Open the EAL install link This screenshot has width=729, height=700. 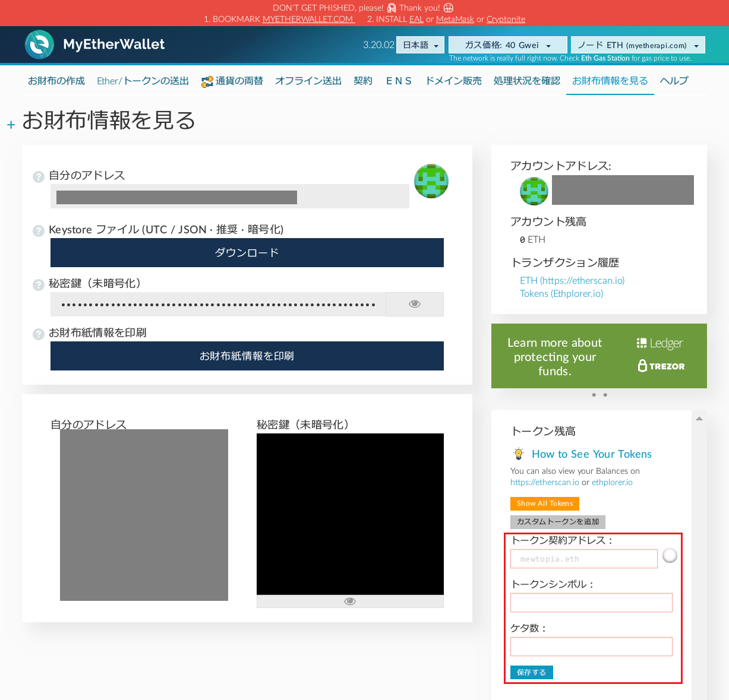point(416,19)
